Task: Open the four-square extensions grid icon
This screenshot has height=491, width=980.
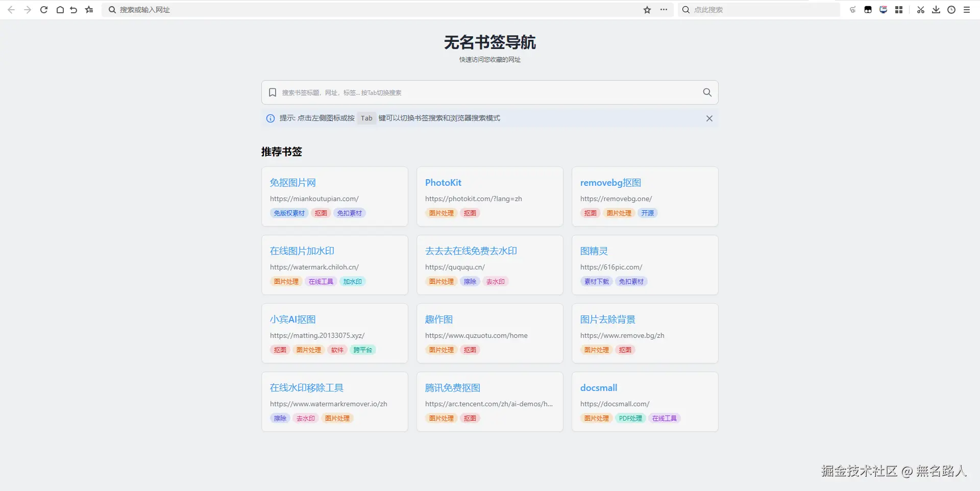Action: click(x=899, y=10)
